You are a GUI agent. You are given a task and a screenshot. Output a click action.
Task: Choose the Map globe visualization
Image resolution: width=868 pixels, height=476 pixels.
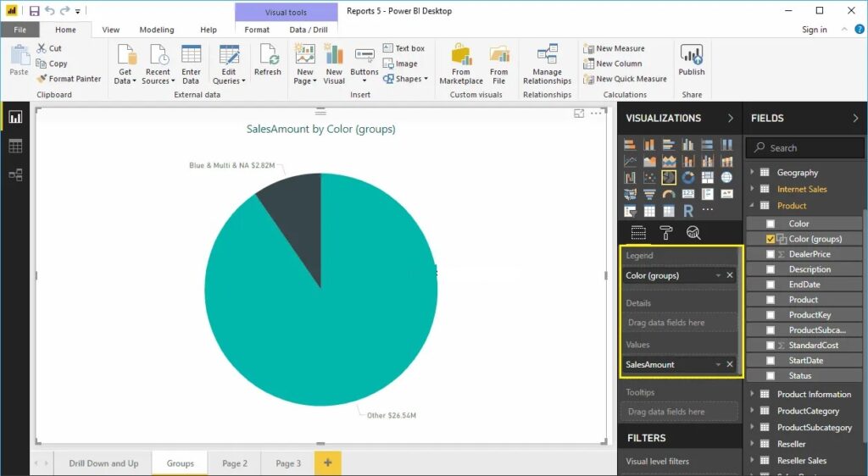point(726,178)
